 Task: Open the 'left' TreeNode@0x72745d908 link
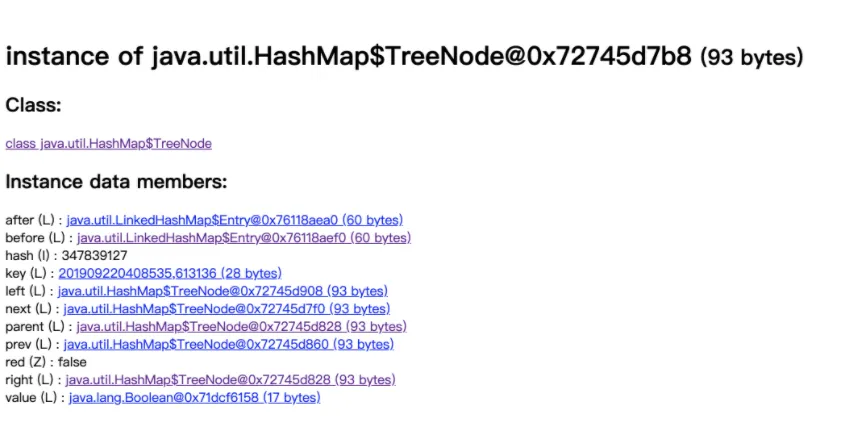[222, 291]
